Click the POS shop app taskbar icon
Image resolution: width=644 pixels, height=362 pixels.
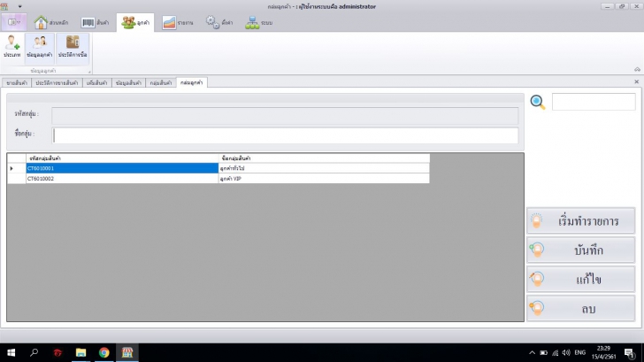point(126,352)
